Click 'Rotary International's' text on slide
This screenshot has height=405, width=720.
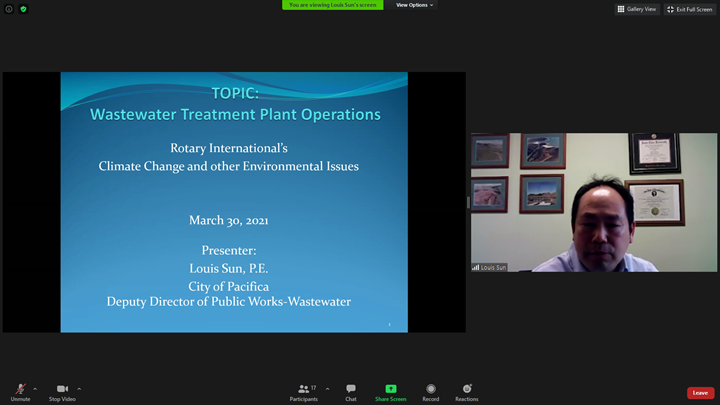(229, 148)
